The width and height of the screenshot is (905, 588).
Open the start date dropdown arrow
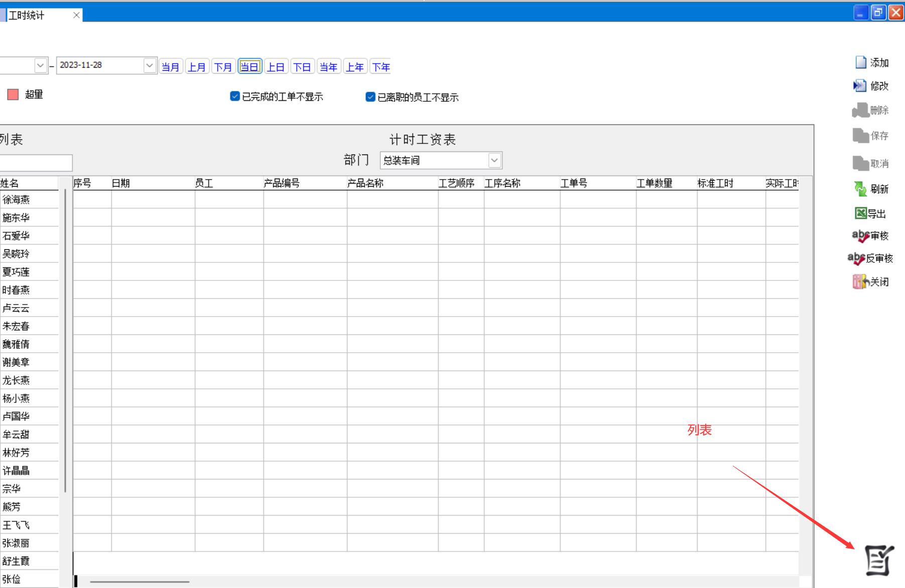click(41, 66)
